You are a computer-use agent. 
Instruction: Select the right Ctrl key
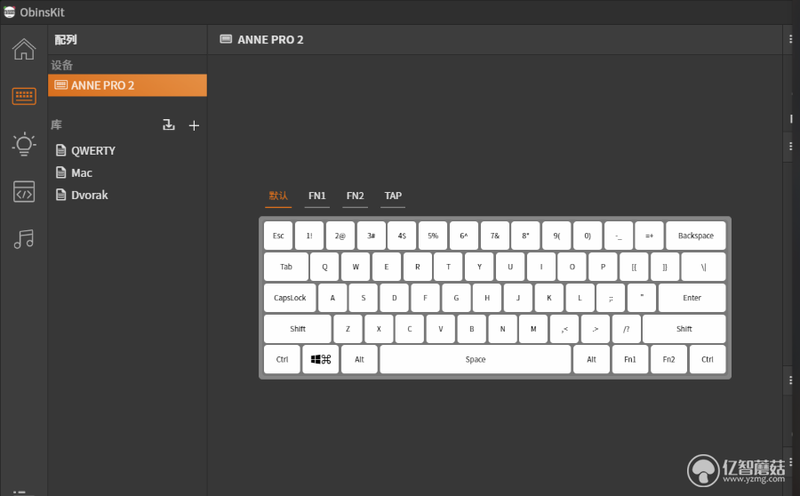(x=707, y=360)
